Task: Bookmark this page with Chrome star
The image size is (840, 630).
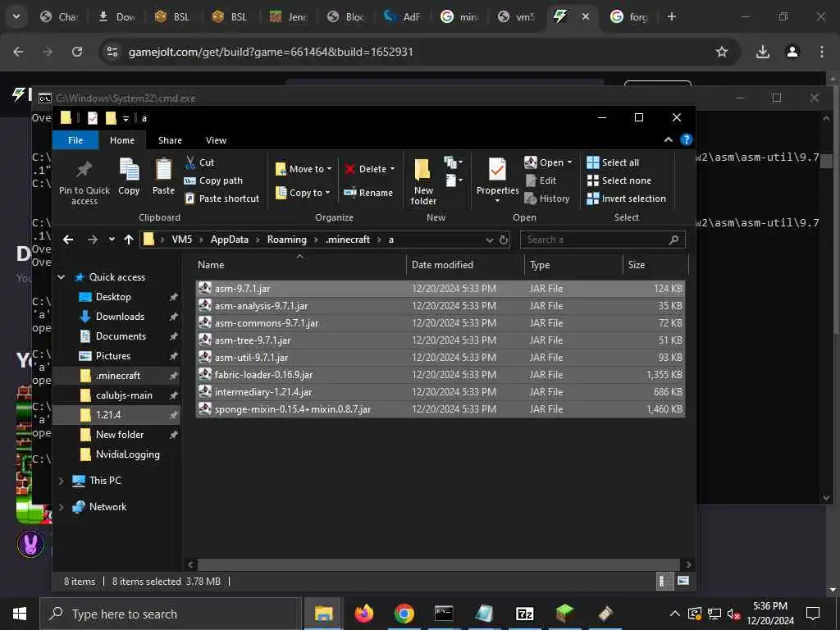Action: tap(722, 52)
